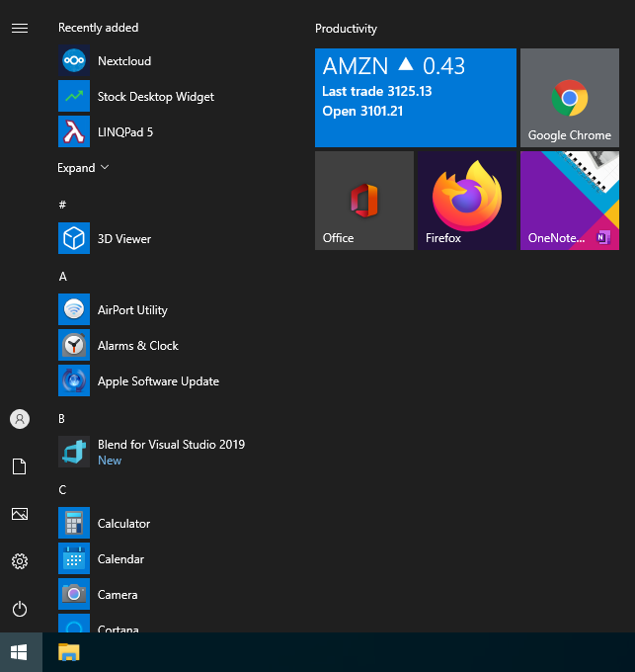
Task: Click the New badge under Blend
Action: (110, 461)
